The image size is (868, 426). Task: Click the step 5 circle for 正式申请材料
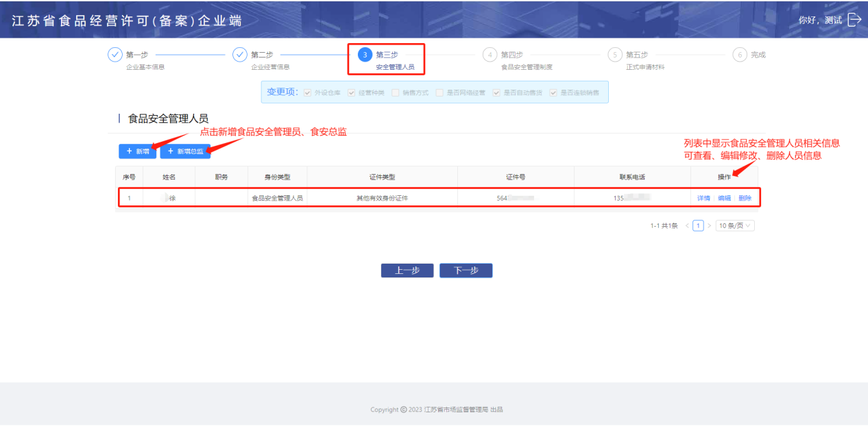pyautogui.click(x=615, y=55)
